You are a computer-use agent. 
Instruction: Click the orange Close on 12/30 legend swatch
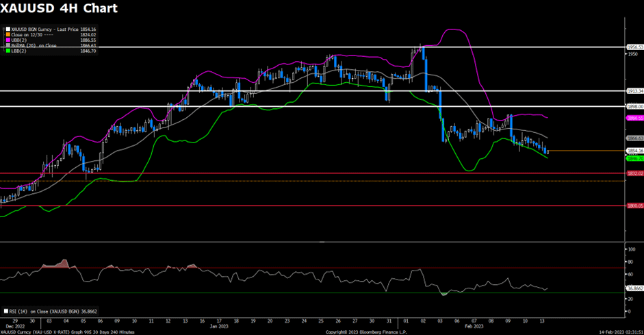[6, 34]
